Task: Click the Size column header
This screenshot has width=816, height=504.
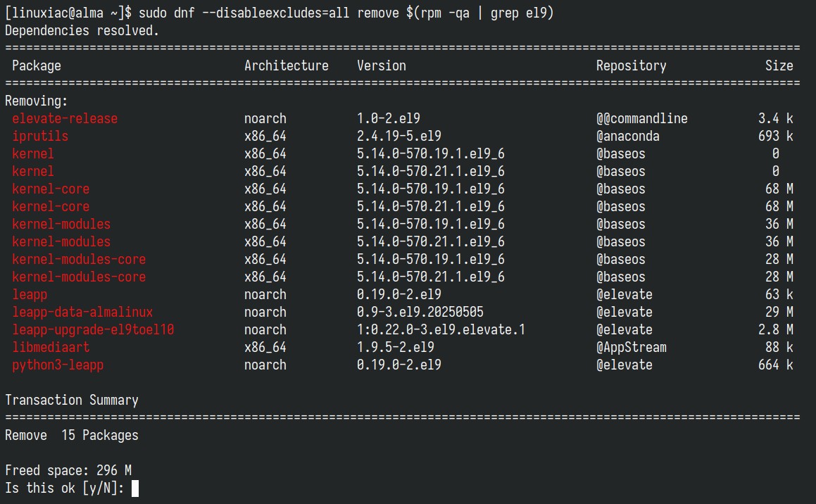Action: (779, 65)
